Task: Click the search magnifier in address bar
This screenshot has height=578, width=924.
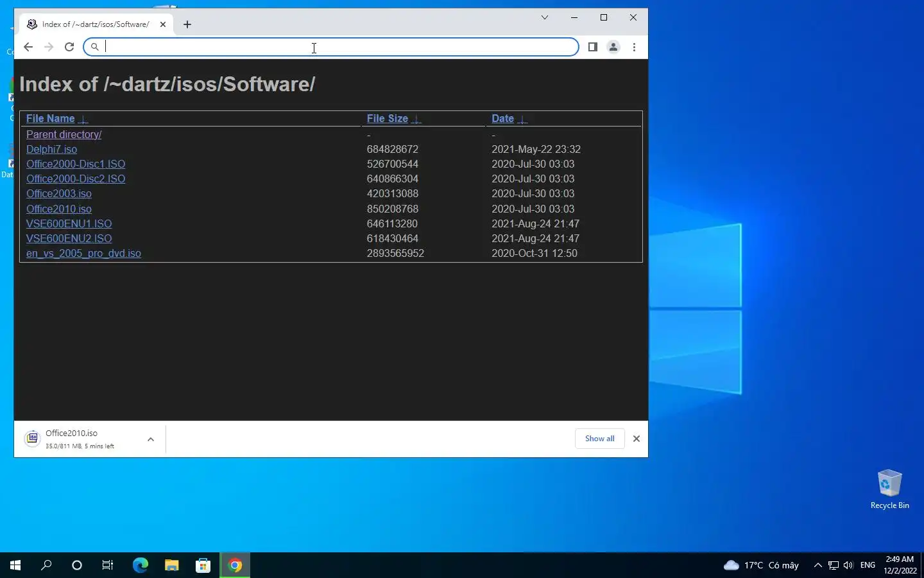Action: point(95,47)
